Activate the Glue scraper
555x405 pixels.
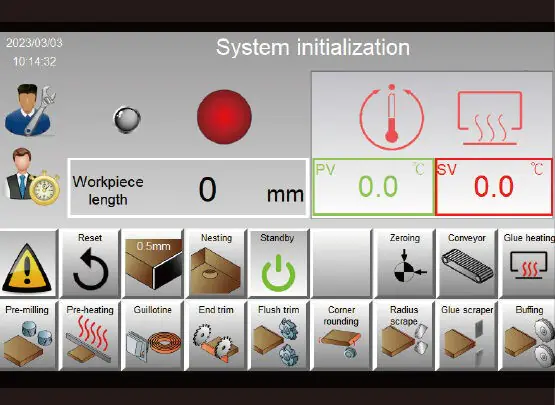(x=467, y=335)
